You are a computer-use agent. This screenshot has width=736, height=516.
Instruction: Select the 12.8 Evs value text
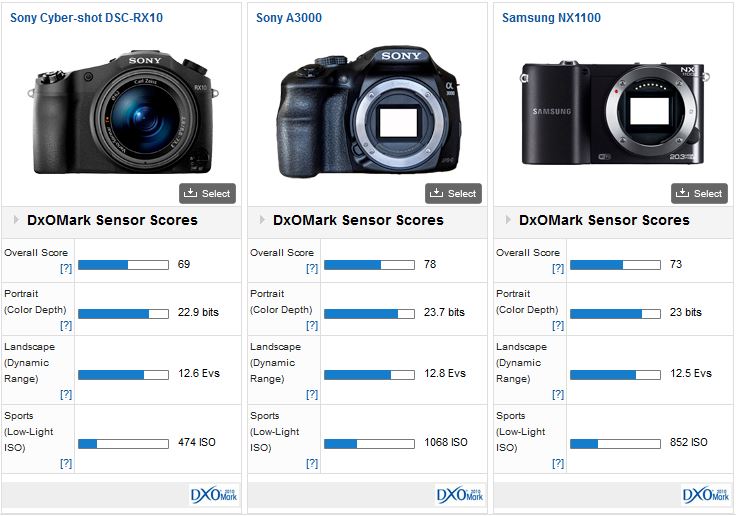coord(445,373)
